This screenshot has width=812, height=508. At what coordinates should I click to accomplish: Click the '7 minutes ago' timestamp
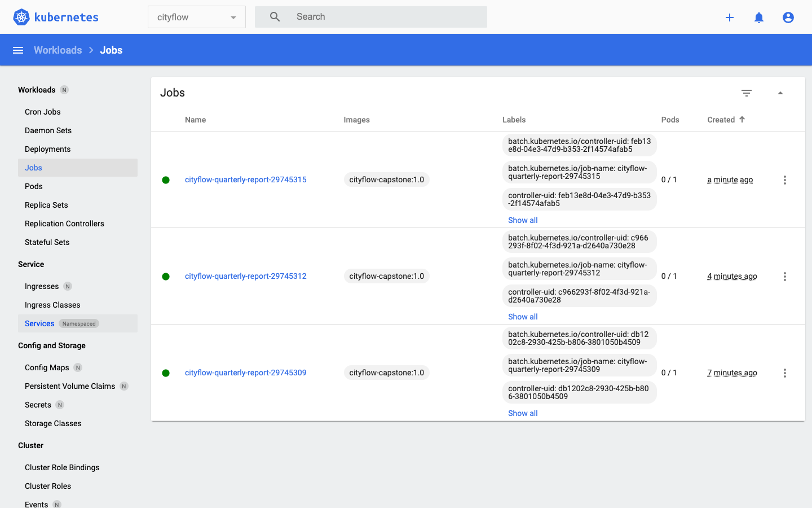coord(732,373)
